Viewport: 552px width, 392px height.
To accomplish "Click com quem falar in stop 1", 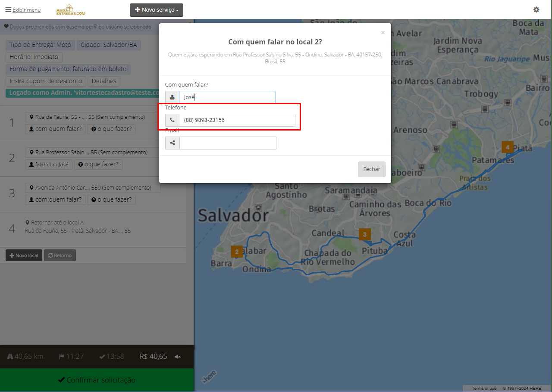I will tap(55, 129).
